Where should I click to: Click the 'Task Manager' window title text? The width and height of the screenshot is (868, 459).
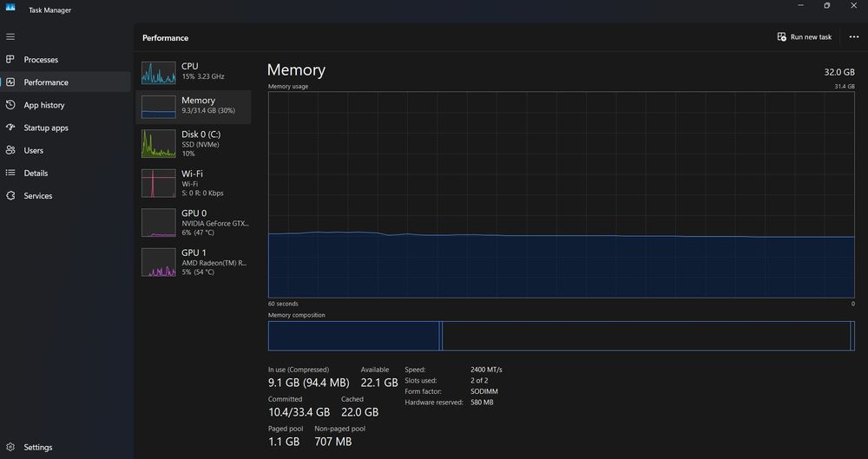click(49, 10)
